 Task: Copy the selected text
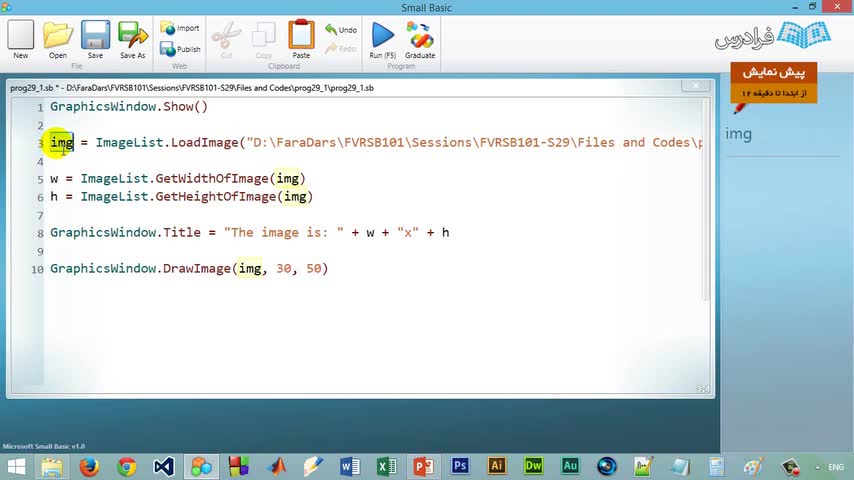264,39
